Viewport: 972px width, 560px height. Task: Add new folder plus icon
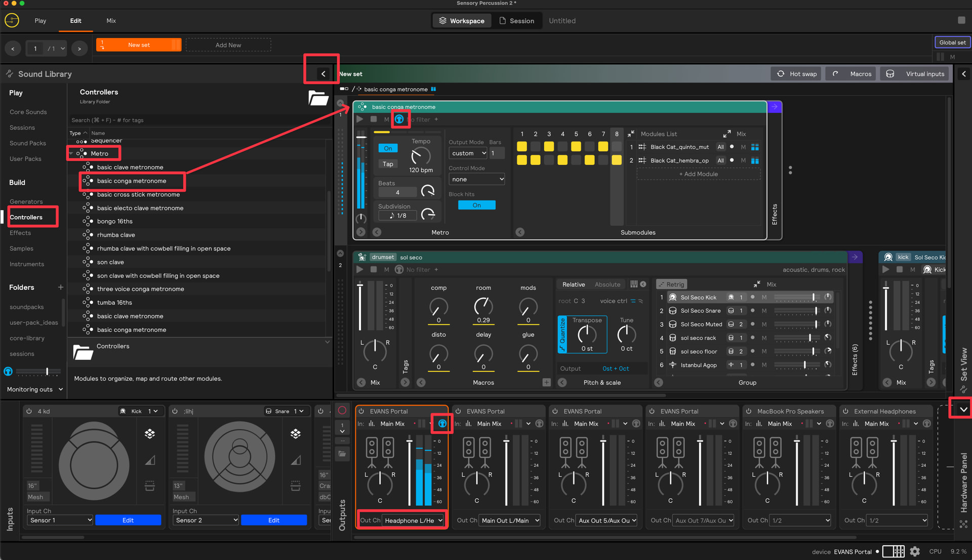tap(61, 287)
